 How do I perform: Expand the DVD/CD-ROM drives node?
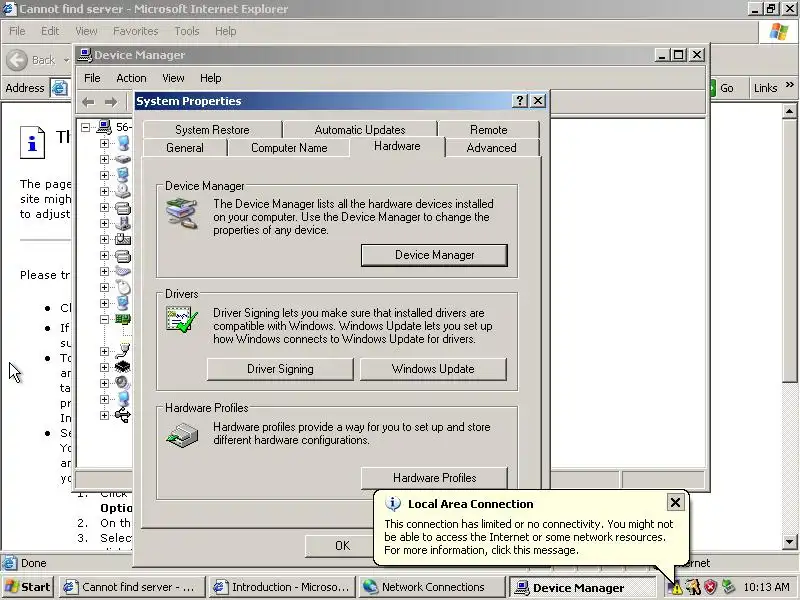point(104,191)
